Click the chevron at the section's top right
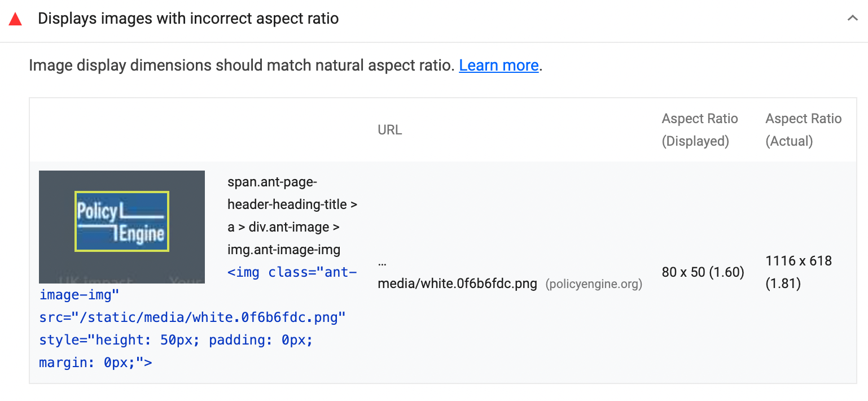Viewport: 868px width, 401px height. (853, 18)
